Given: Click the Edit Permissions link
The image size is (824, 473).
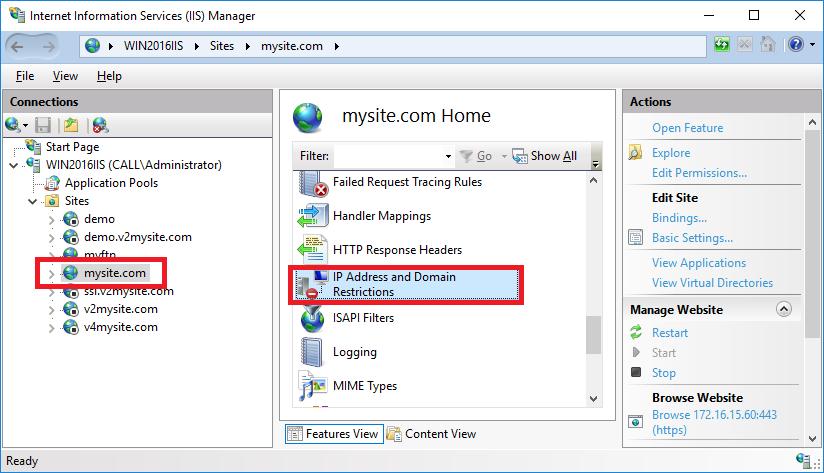Looking at the screenshot, I should [x=699, y=173].
